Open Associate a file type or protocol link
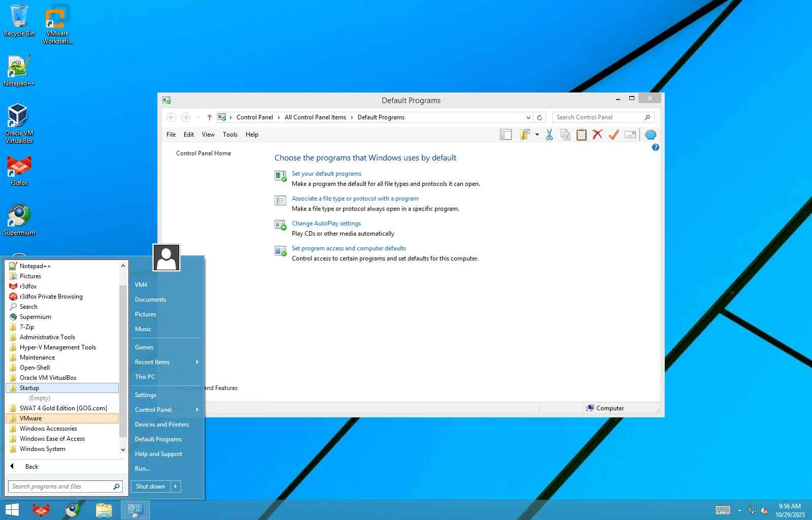 click(355, 199)
